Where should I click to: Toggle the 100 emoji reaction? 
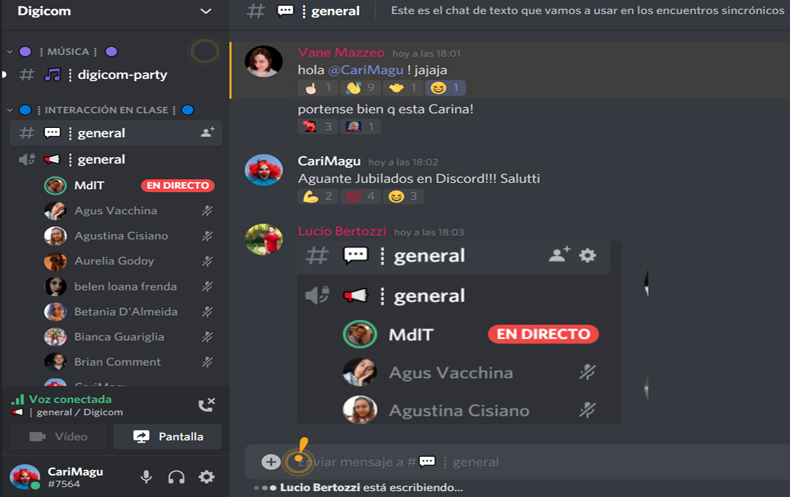click(361, 196)
